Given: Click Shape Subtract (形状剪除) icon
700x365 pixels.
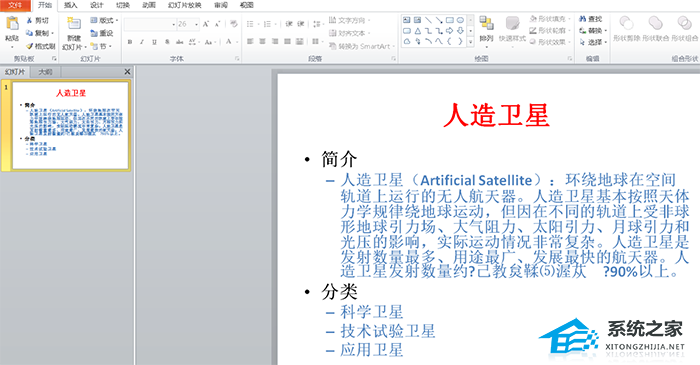Looking at the screenshot, I should 626,23.
